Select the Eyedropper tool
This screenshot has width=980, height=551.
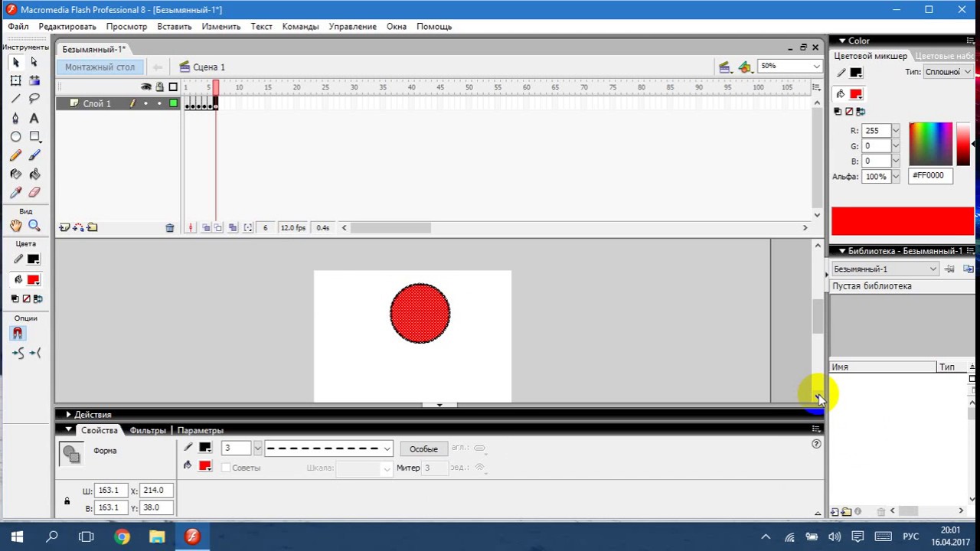point(15,193)
